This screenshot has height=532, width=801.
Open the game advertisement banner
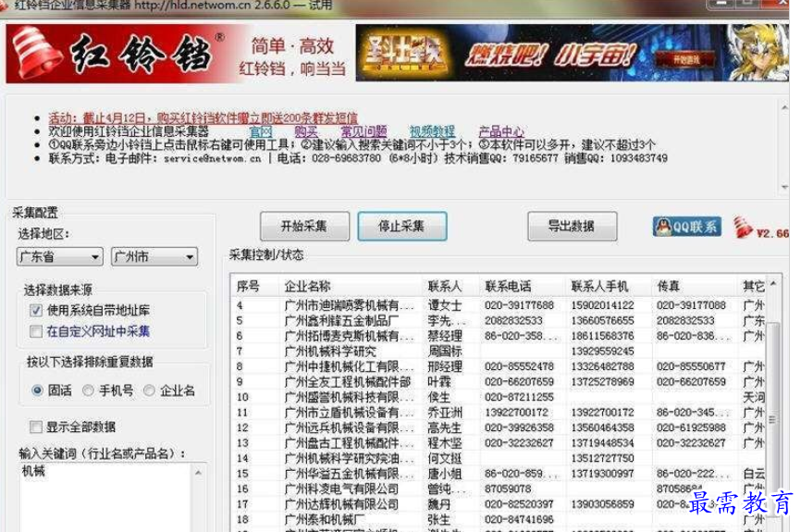(x=572, y=53)
